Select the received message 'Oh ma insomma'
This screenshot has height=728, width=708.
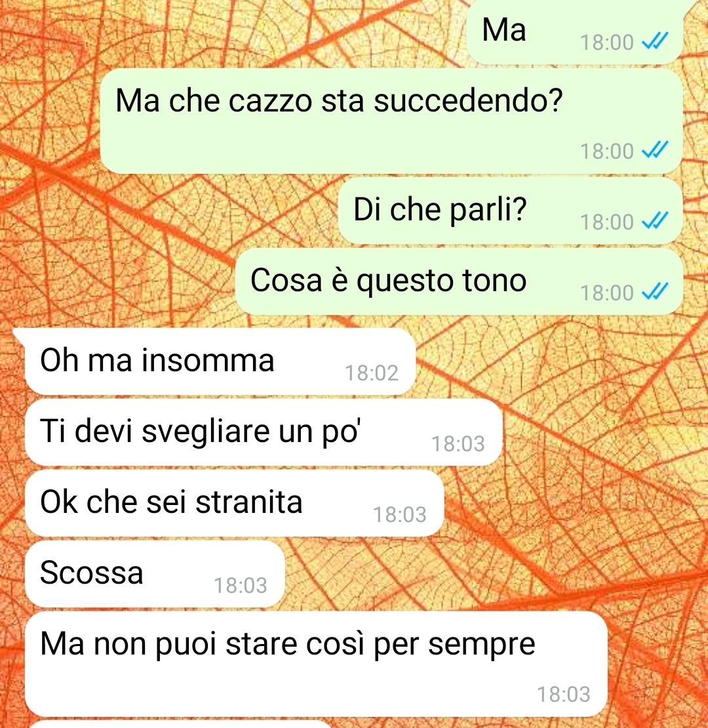(x=220, y=361)
